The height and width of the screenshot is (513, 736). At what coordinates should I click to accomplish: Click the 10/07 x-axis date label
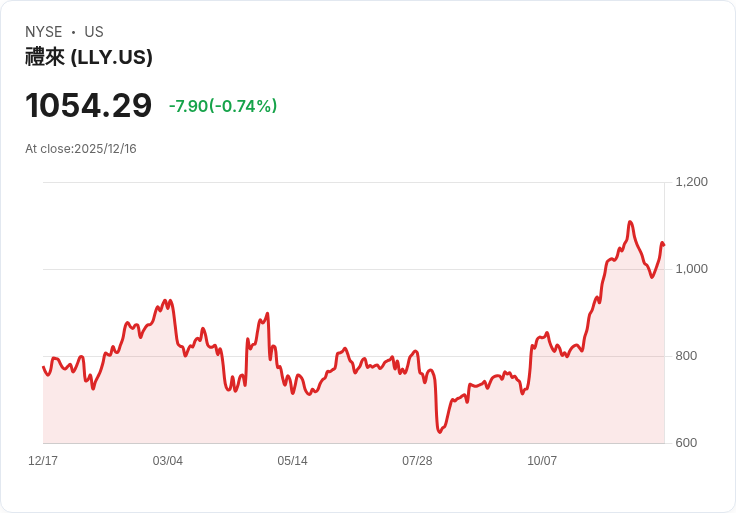(x=542, y=460)
